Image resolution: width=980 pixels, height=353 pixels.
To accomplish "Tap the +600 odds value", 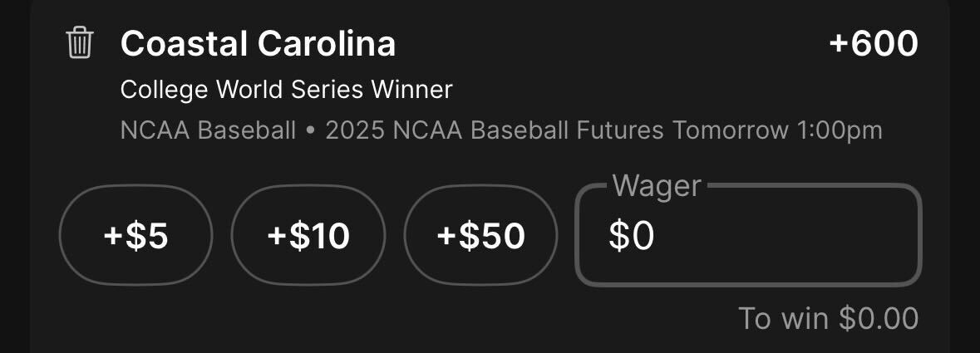I will (873, 44).
